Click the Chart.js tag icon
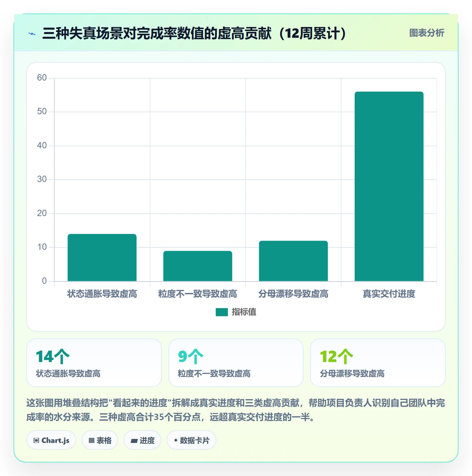 (x=36, y=440)
